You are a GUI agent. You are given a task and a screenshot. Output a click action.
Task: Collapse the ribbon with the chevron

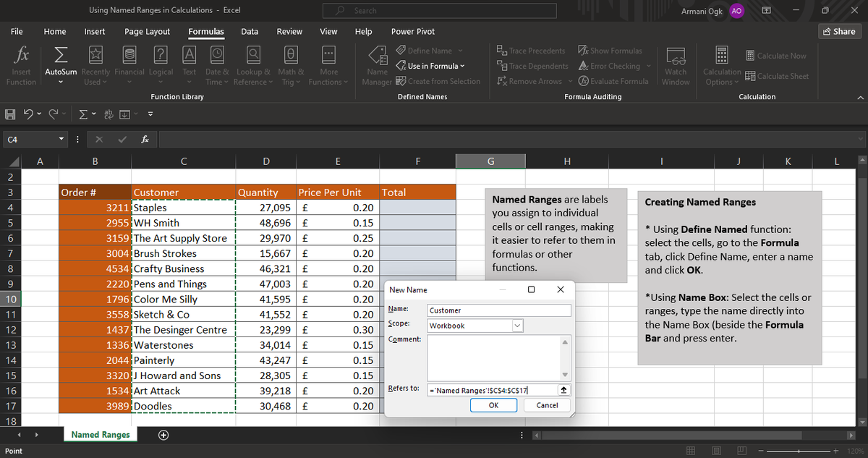tap(860, 97)
